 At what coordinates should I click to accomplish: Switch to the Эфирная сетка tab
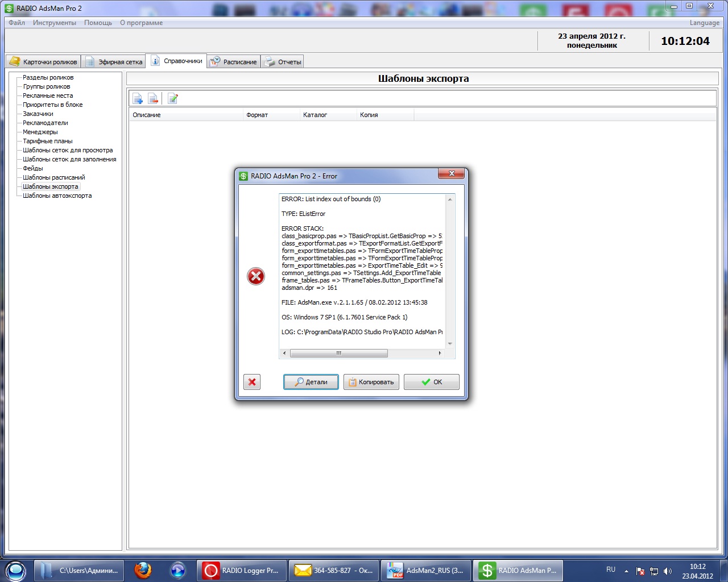tap(113, 61)
